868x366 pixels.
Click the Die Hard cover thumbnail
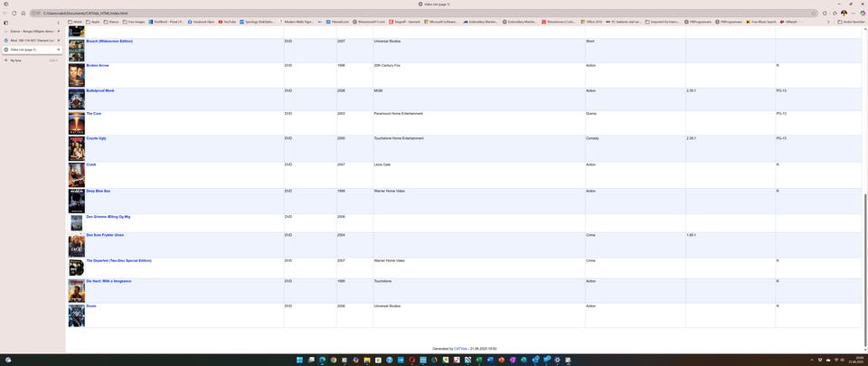coord(76,291)
